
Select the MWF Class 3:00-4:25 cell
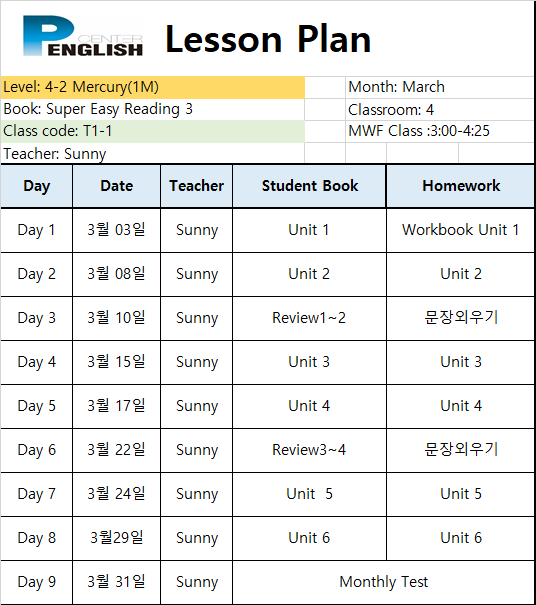(440, 131)
